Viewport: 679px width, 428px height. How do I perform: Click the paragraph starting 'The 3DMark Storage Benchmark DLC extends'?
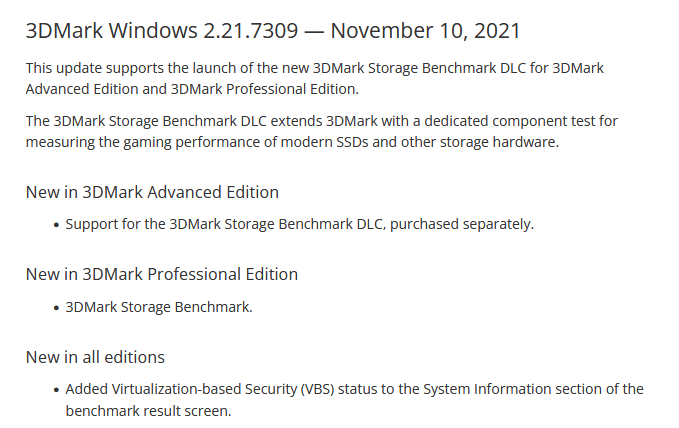[x=321, y=131]
